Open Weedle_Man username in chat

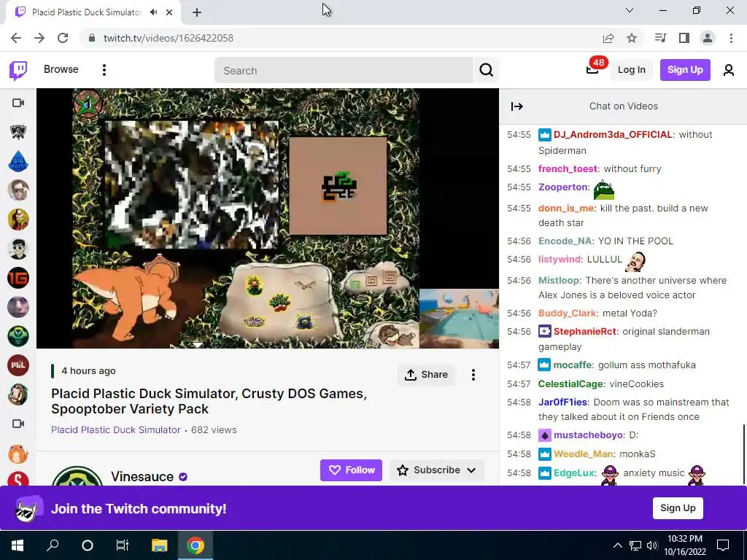[584, 454]
